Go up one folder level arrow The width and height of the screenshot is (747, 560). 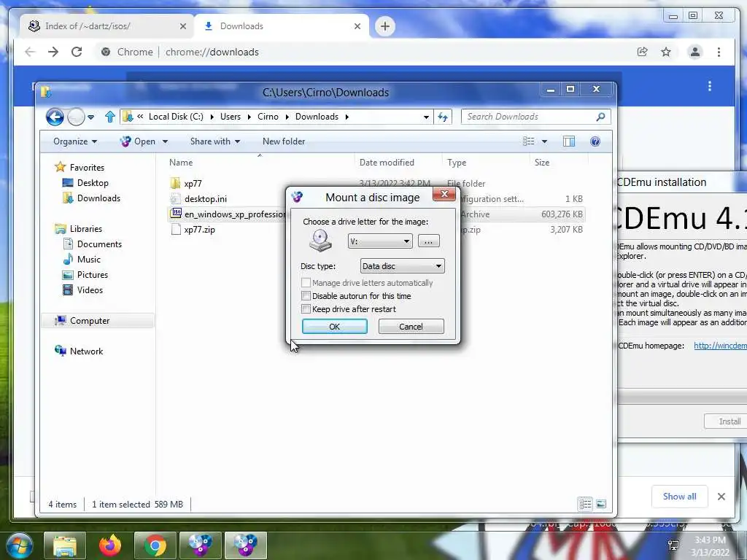coord(110,117)
